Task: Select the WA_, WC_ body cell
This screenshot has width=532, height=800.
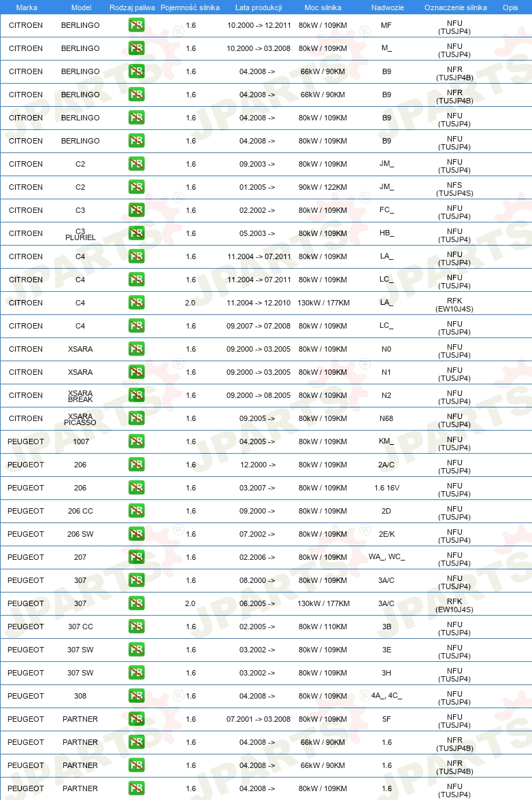Action: 386,556
